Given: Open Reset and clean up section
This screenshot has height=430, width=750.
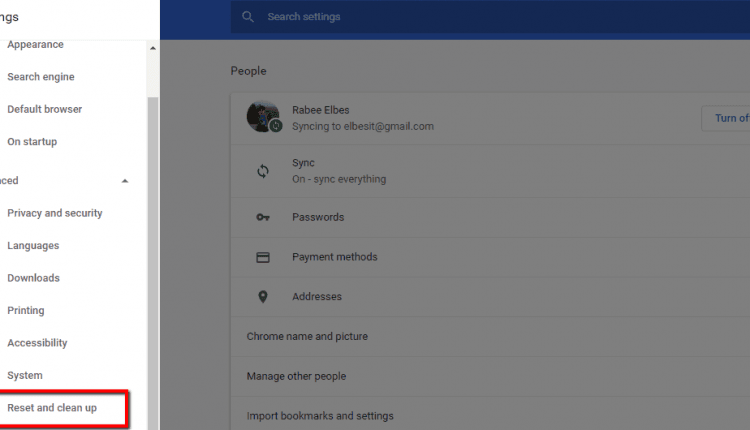Looking at the screenshot, I should pos(52,408).
